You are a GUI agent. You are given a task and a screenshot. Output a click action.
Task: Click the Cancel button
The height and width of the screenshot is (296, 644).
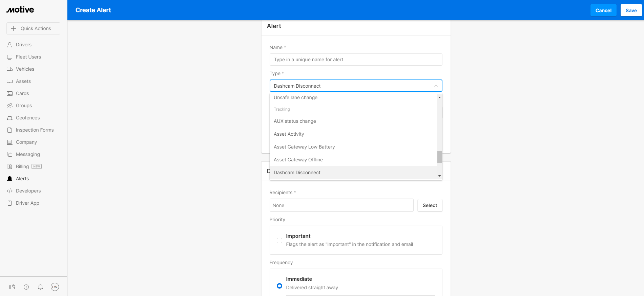(x=603, y=10)
